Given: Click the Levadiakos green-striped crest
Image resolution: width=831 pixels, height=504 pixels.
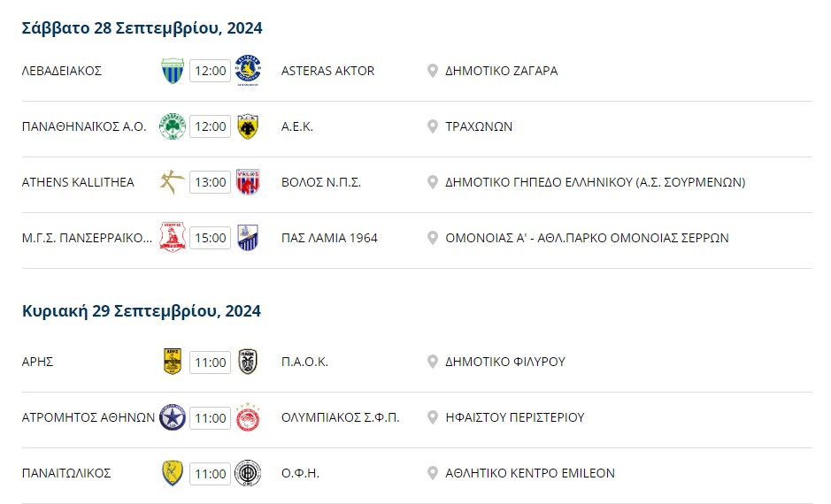Looking at the screenshot, I should pos(173,71).
